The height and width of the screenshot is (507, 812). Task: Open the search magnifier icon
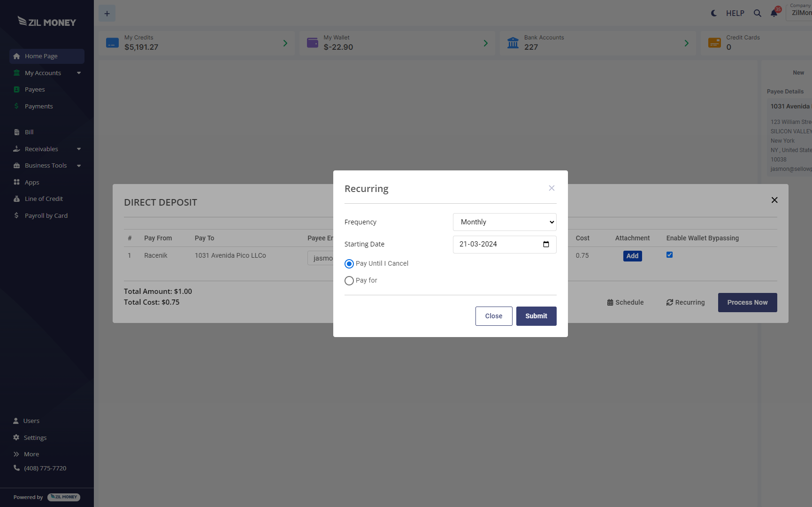[758, 13]
